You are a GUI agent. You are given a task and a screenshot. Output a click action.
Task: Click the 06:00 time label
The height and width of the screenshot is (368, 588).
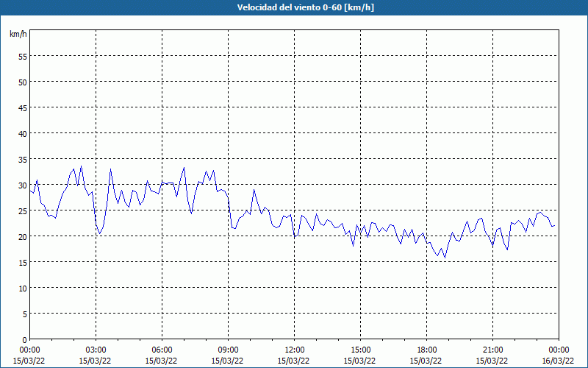pyautogui.click(x=162, y=350)
